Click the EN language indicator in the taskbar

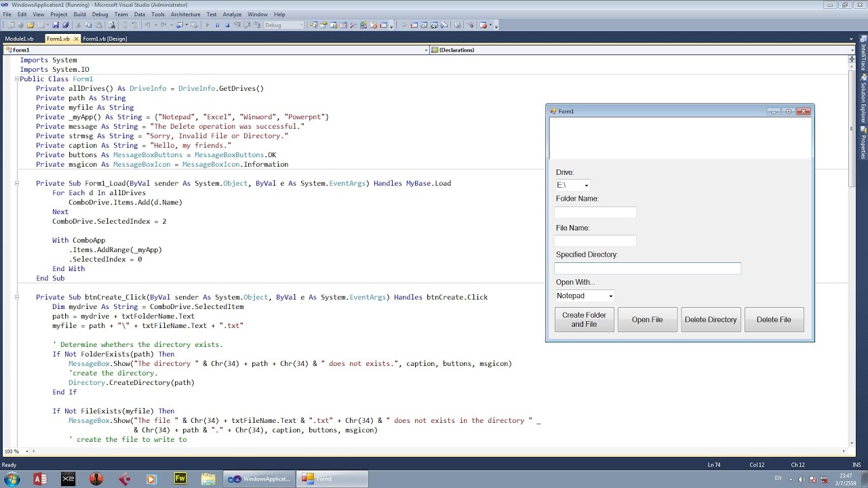pos(778,479)
